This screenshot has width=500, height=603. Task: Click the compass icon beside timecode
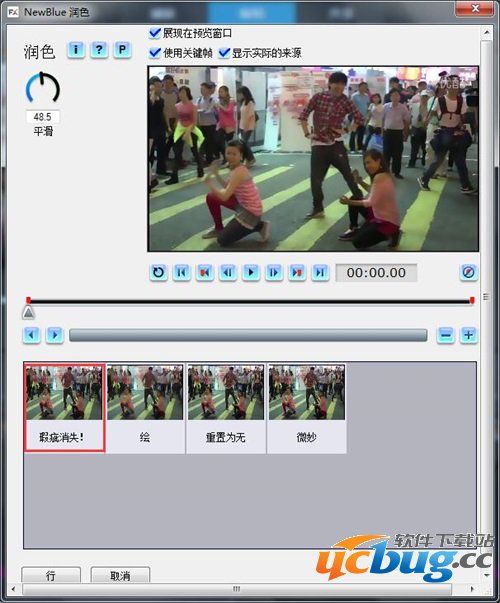click(468, 272)
